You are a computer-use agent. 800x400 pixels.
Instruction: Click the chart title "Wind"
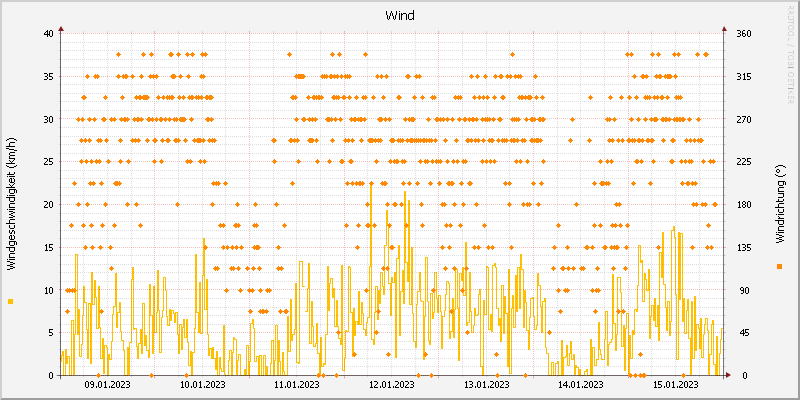400,16
